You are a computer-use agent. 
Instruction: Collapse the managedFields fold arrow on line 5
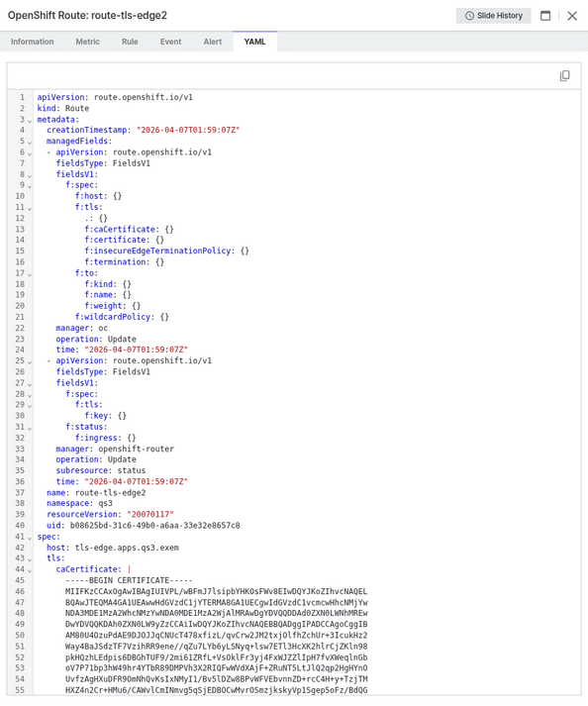click(30, 143)
